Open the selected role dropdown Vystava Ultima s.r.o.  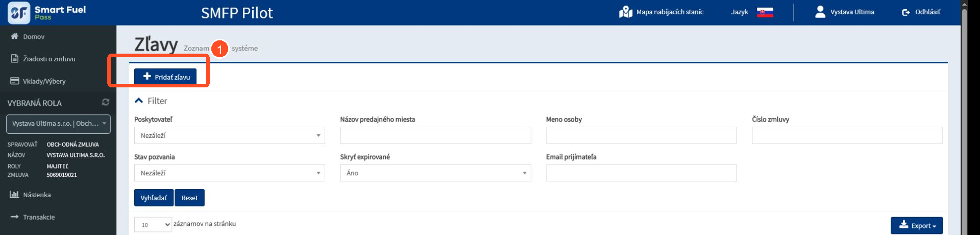click(x=58, y=124)
